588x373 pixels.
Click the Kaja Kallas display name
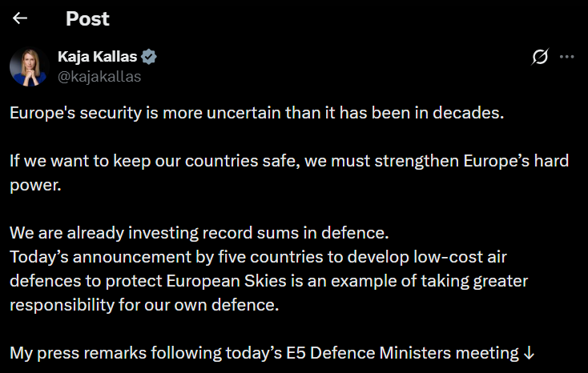pyautogui.click(x=98, y=56)
